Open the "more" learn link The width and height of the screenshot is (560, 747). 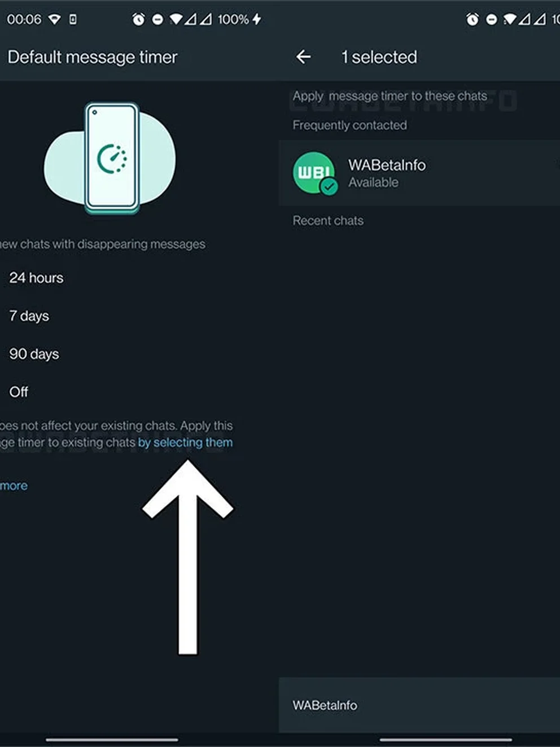pyautogui.click(x=14, y=486)
